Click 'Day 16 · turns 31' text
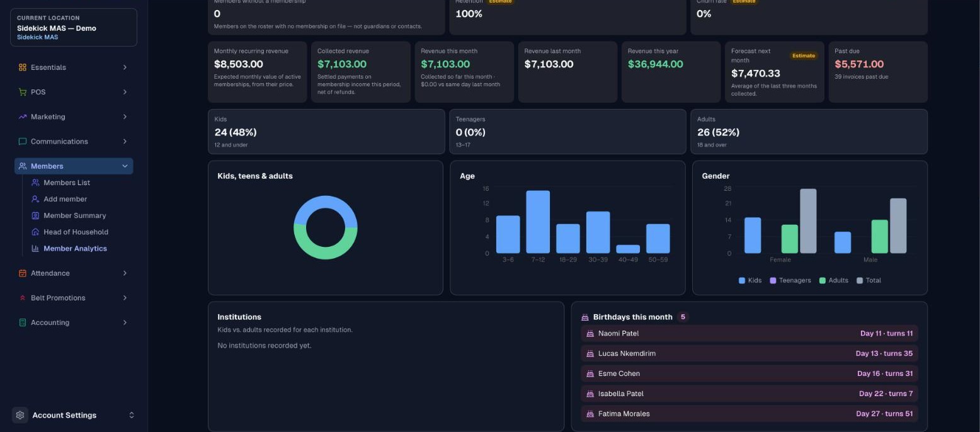Viewport: 980px width, 432px height. [x=885, y=374]
